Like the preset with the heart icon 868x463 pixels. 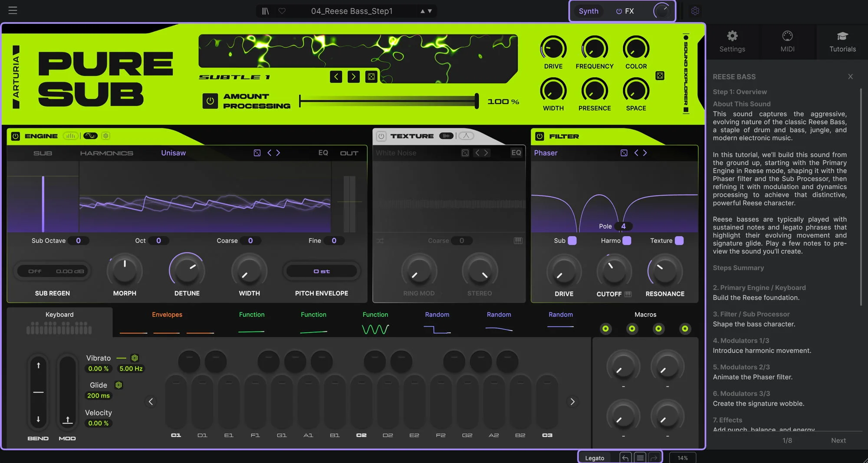coord(282,11)
